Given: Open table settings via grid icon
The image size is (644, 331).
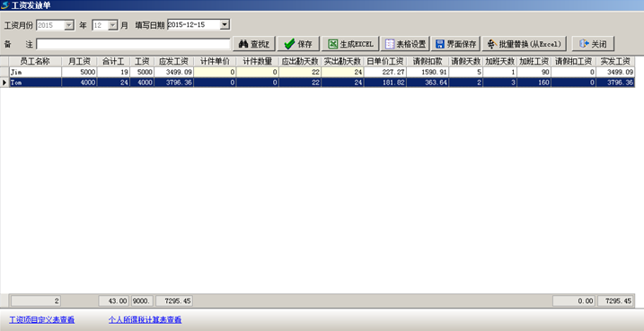Looking at the screenshot, I should pos(390,44).
